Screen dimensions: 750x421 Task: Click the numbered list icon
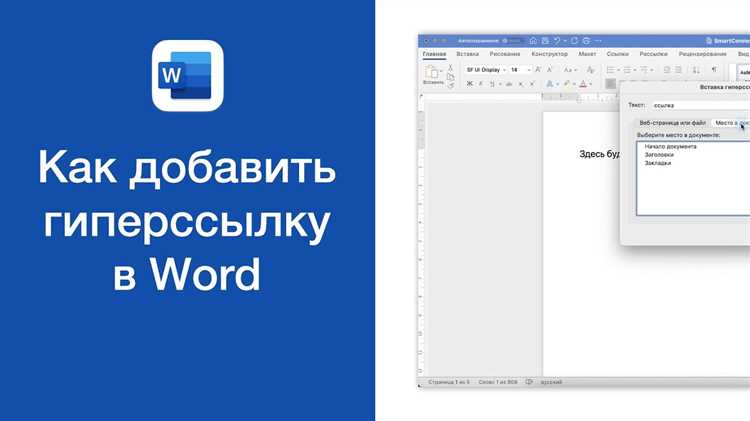pos(627,70)
